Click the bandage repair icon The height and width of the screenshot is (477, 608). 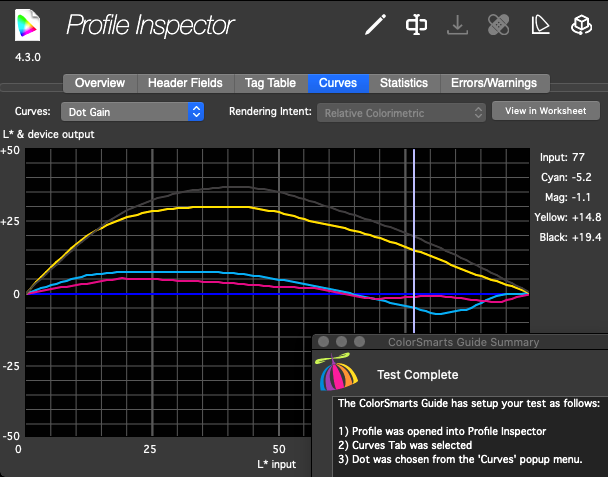[499, 25]
